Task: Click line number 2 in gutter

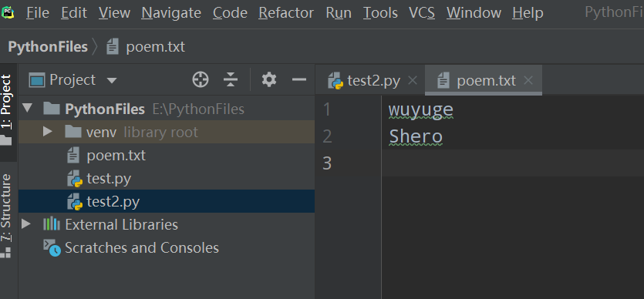Action: coord(327,136)
